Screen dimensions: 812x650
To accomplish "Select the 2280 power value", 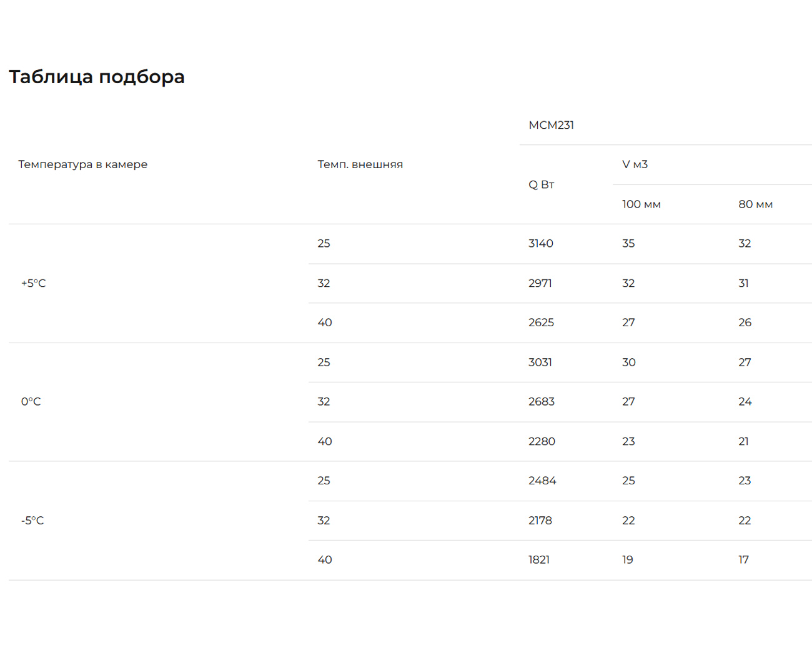I will click(x=542, y=441).
